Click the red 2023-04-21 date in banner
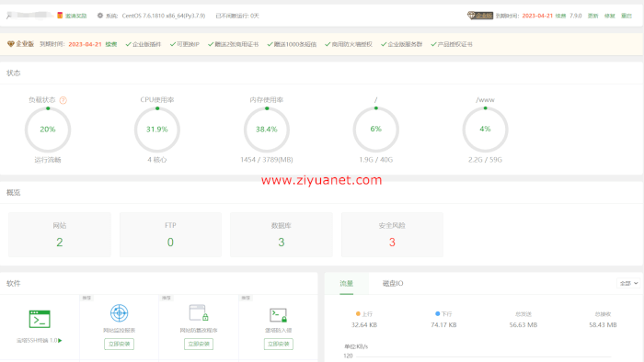 (x=85, y=44)
